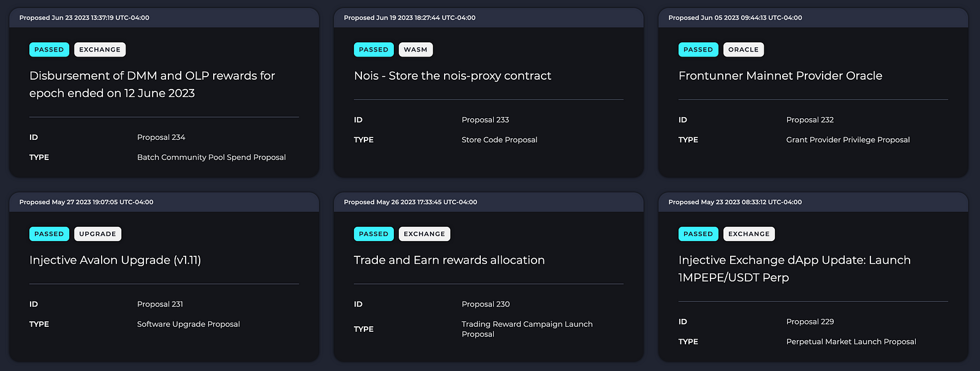This screenshot has width=980, height=371.
Task: Click the PASSED status badge on Proposal 233
Action: point(374,50)
